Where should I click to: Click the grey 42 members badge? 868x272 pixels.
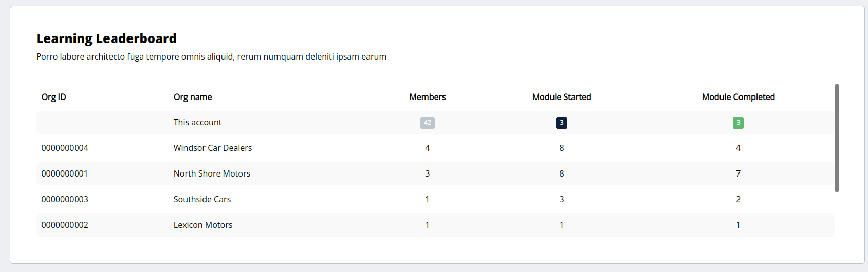(427, 123)
